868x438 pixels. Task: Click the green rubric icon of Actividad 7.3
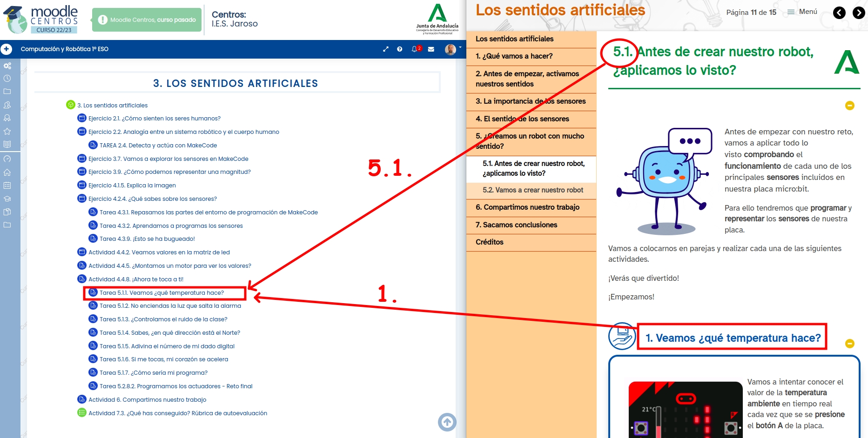coord(81,412)
